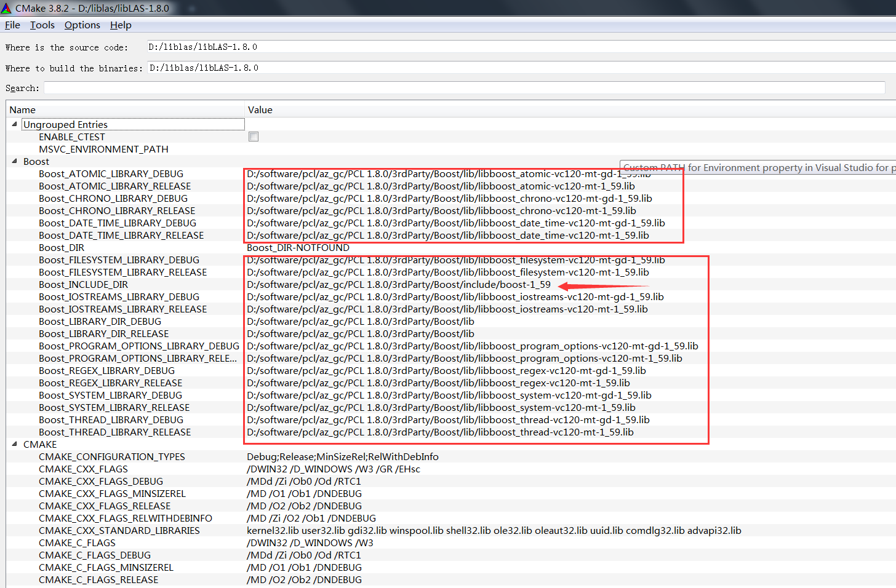Select Boost_FILESYSTEM_LIBRARY_RELEASE entry
This screenshot has width=896, height=588.
[x=122, y=272]
